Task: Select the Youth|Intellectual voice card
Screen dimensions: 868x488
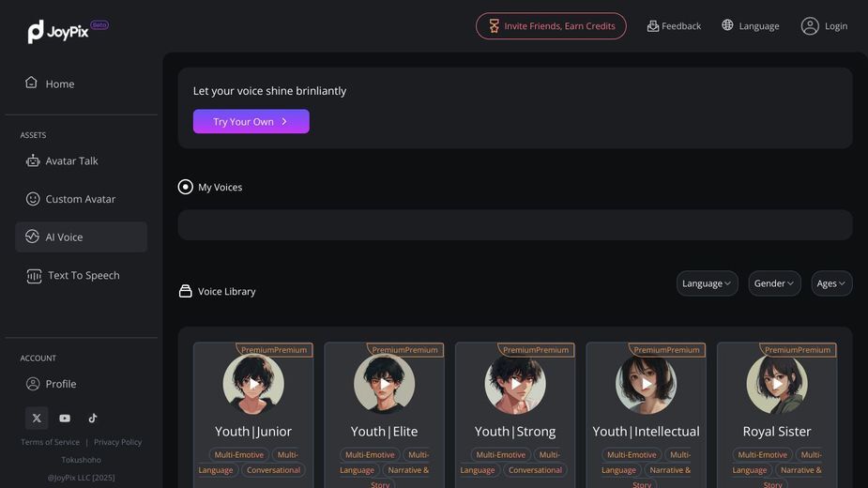Action: click(646, 416)
